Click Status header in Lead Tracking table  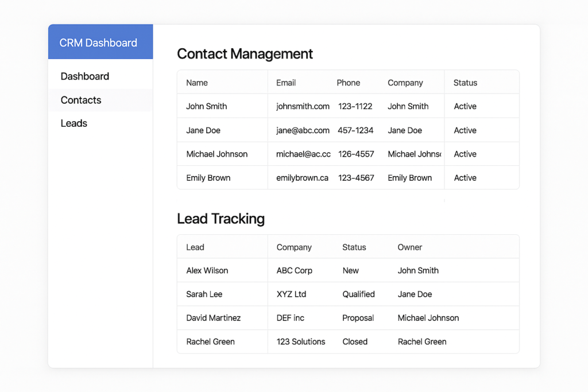(x=354, y=247)
